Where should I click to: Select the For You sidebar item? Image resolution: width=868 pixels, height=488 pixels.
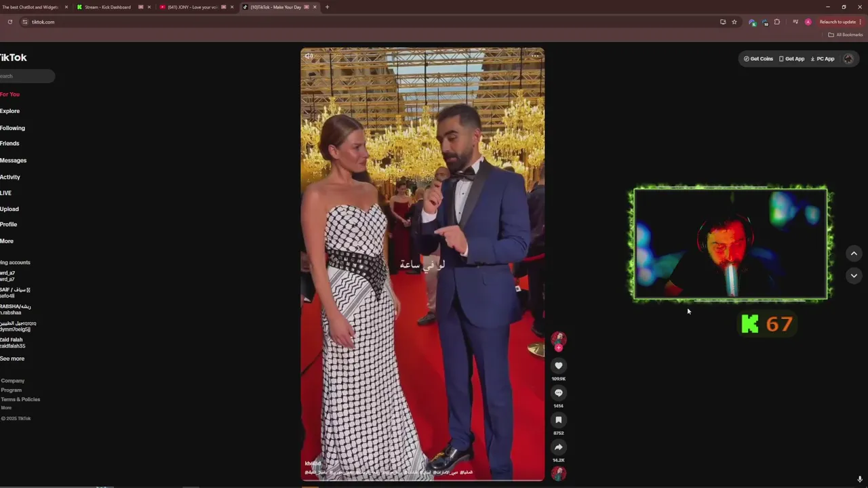click(x=9, y=94)
